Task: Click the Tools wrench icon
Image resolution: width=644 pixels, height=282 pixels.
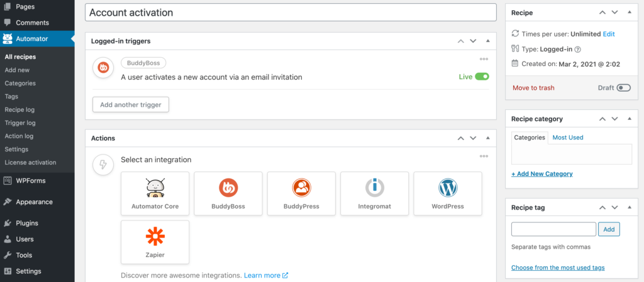Action: click(8, 255)
